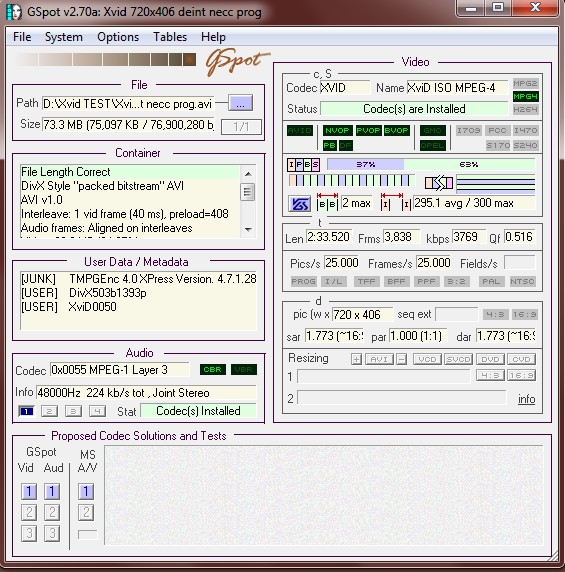This screenshot has height=572, width=565.
Task: Click the I470 colorimetry indicator
Action: 525,130
